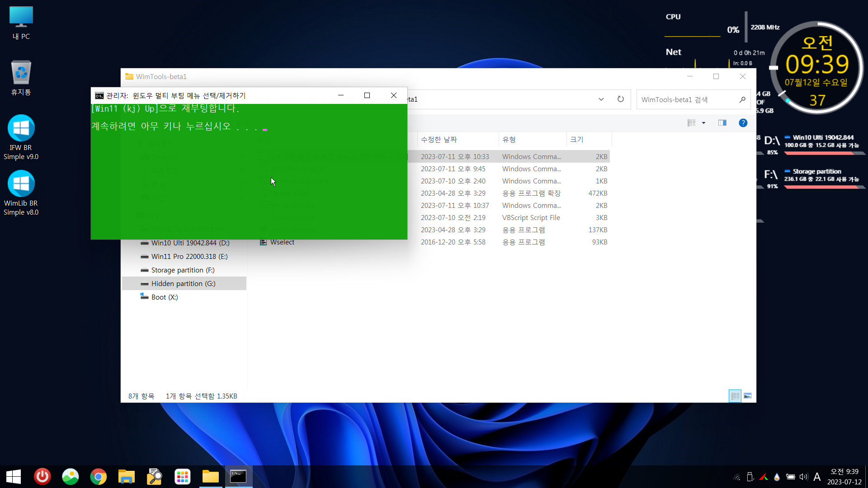The image size is (868, 488).
Task: Click the battery/power tray icon
Action: pyautogui.click(x=790, y=477)
